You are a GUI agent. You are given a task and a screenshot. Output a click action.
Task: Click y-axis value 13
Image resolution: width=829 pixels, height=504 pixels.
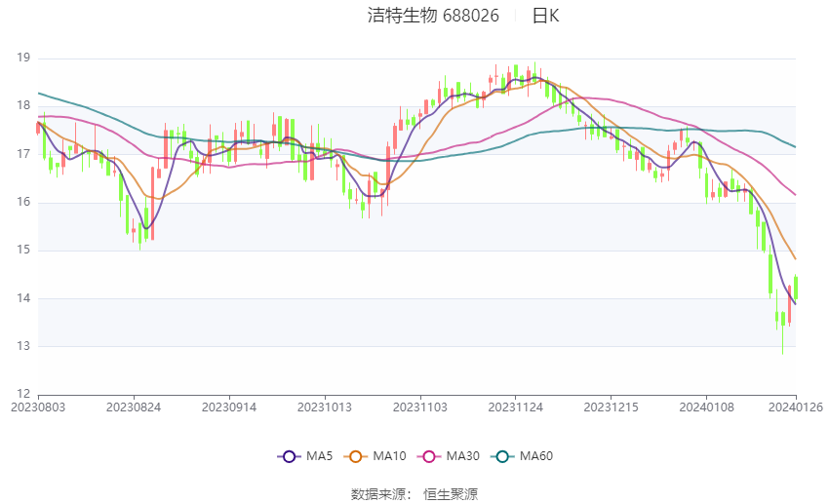(23, 346)
